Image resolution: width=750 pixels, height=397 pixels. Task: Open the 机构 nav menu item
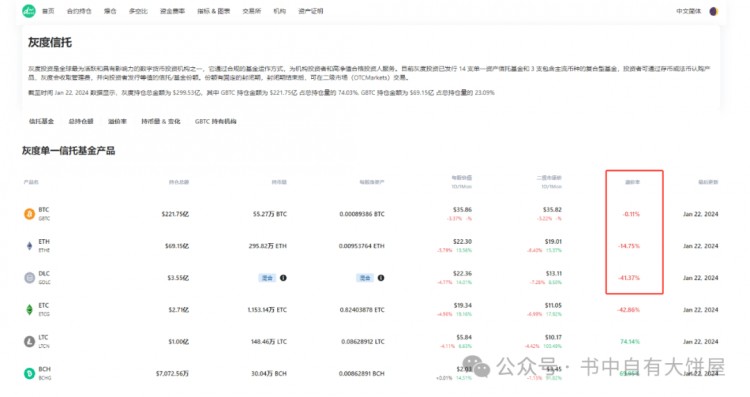(x=279, y=11)
